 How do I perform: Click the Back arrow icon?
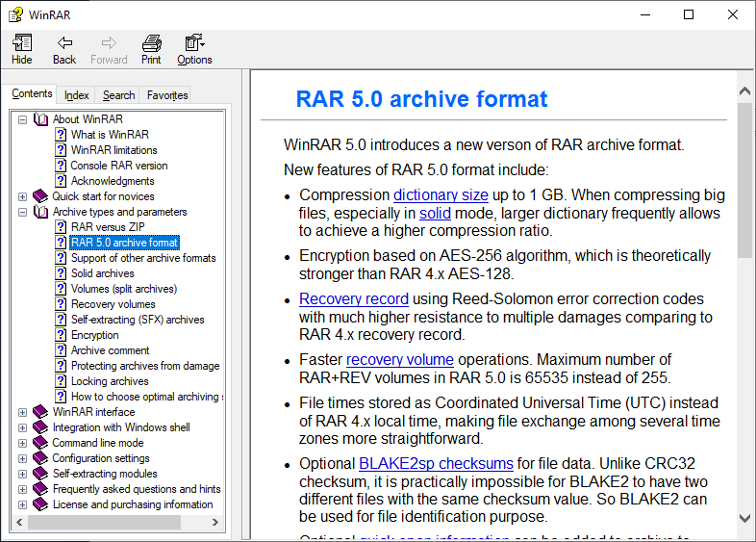(x=64, y=43)
